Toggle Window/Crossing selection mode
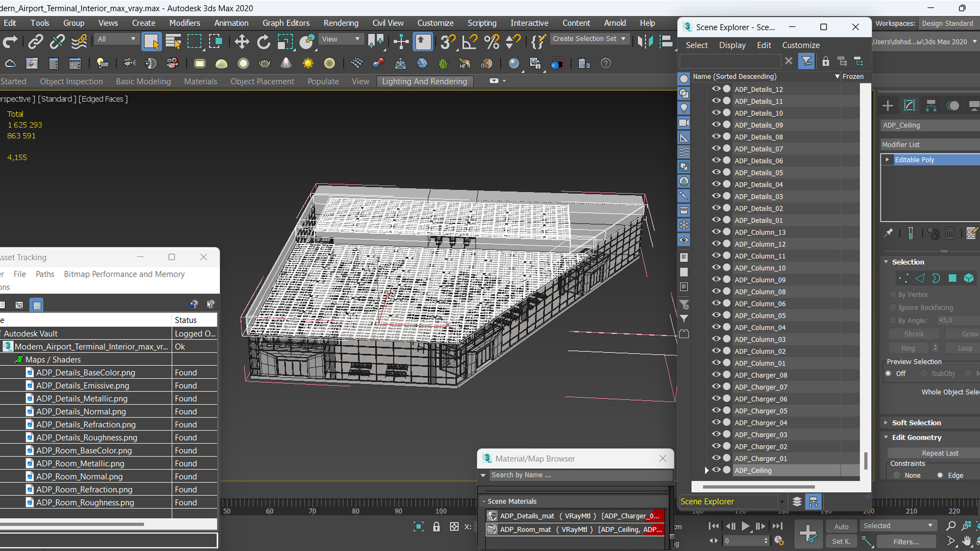This screenshot has width=980, height=551. (x=216, y=42)
